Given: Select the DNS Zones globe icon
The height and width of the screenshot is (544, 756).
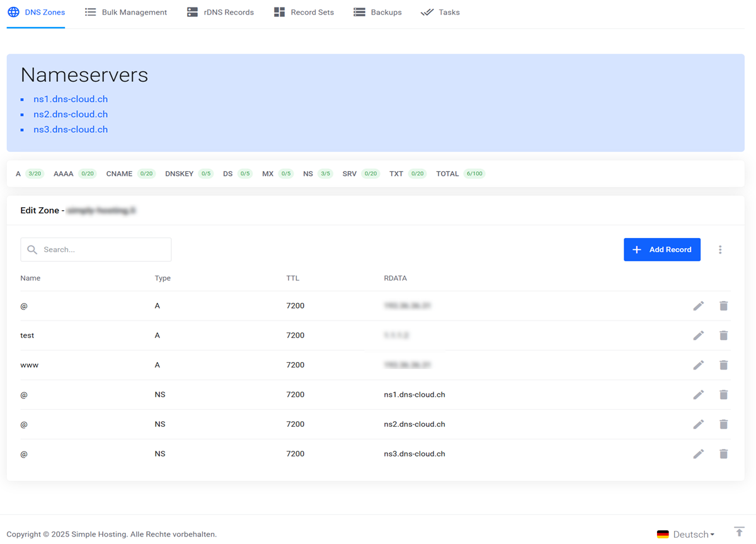Looking at the screenshot, I should (13, 11).
